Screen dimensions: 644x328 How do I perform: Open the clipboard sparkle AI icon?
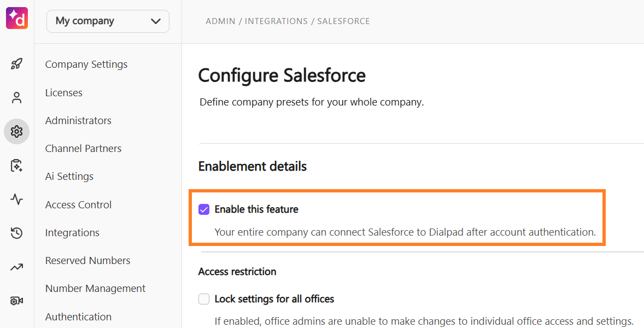(16, 166)
